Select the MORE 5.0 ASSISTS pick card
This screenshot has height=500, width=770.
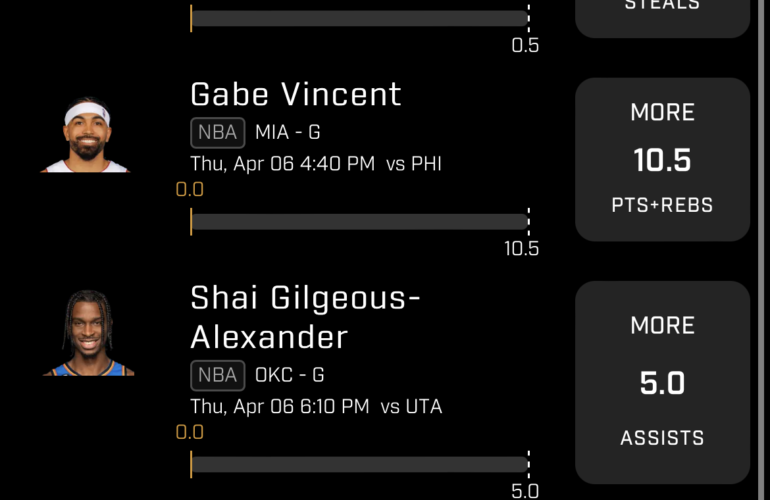pos(662,382)
